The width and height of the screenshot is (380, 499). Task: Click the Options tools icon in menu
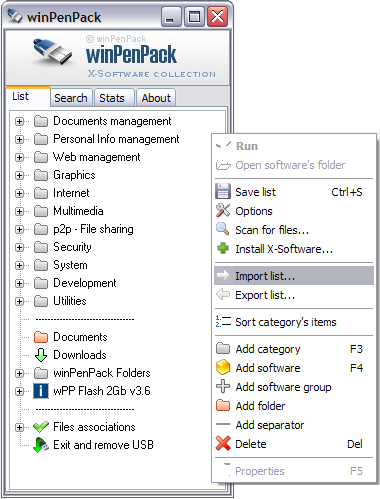(223, 211)
